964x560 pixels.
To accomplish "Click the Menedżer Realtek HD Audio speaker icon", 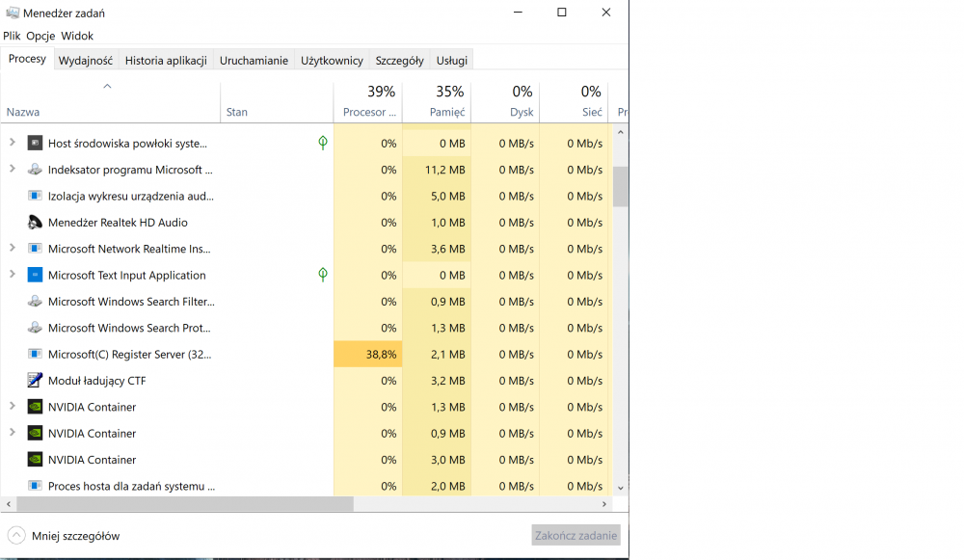I will click(35, 223).
